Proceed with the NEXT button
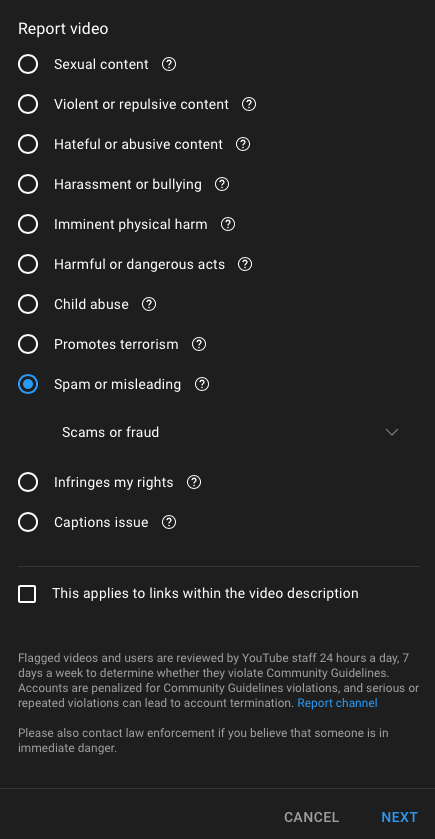Image resolution: width=435 pixels, height=839 pixels. click(x=399, y=818)
